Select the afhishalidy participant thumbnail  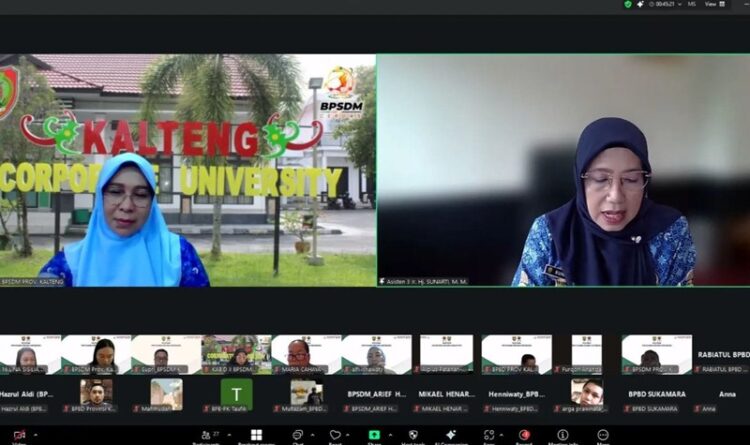click(x=376, y=354)
